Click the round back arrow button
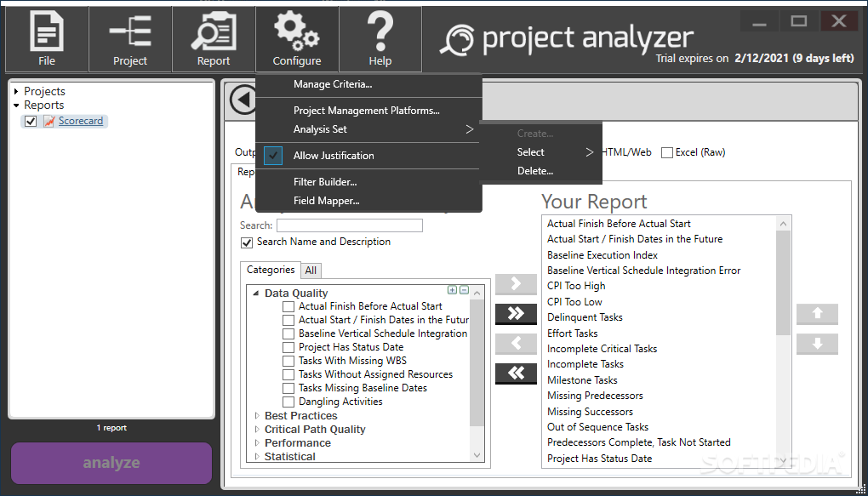868x496 pixels. coord(243,100)
